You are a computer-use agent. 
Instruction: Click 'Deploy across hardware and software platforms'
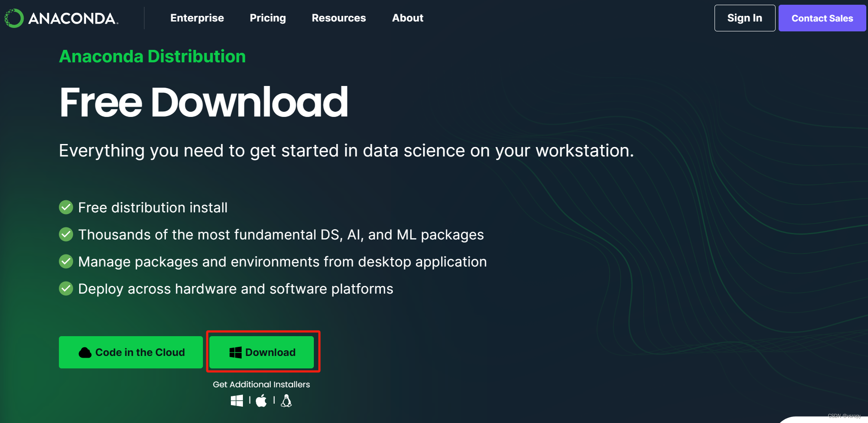(x=236, y=289)
